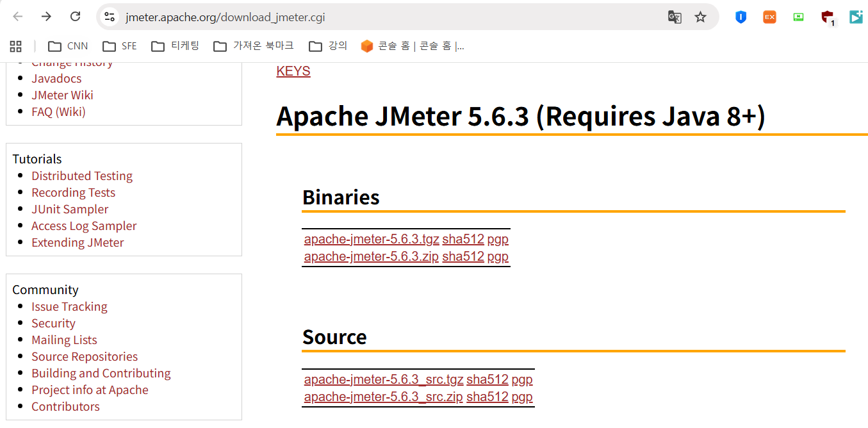Screen dimensions: 868x428
Task: Open site information icon in address bar
Action: pyautogui.click(x=110, y=17)
